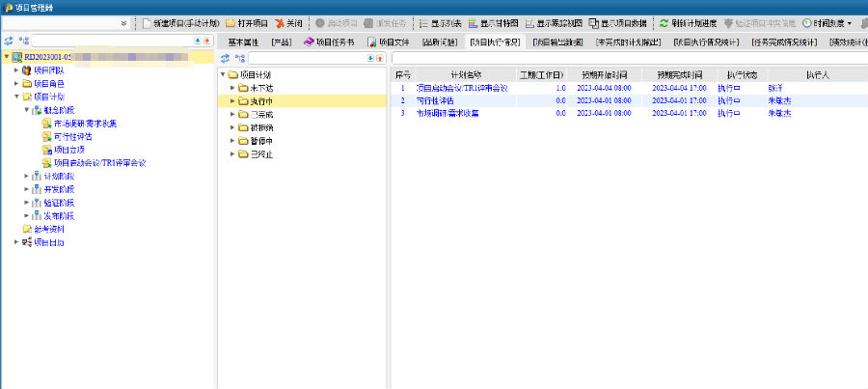Click the filter field above the plan table
The height and width of the screenshot is (389, 868).
[630, 58]
